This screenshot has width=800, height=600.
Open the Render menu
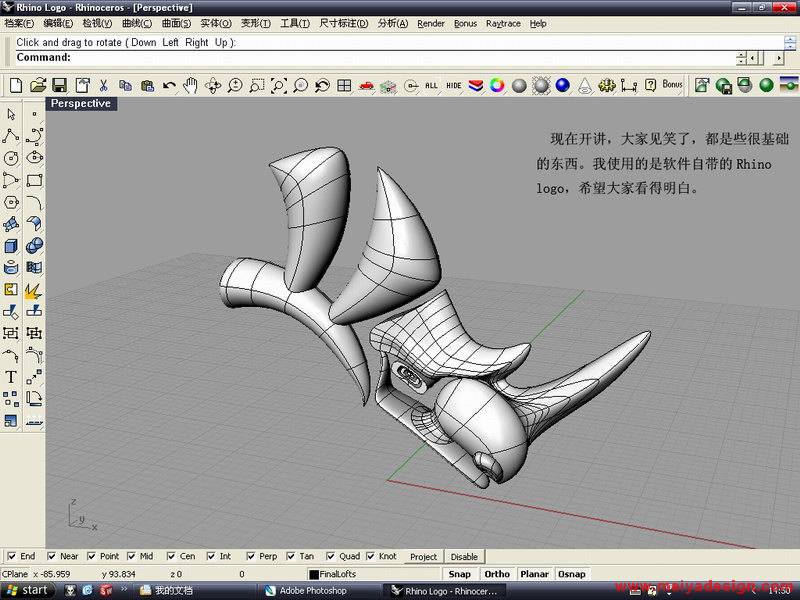(431, 23)
